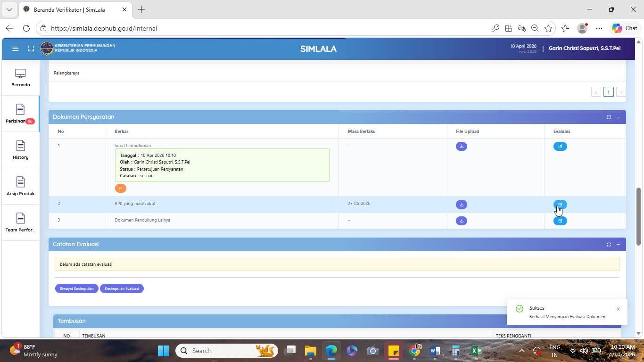Click the belum ada catatan evaluasi note
Image resolution: width=644 pixels, height=362 pixels.
pyautogui.click(x=337, y=264)
